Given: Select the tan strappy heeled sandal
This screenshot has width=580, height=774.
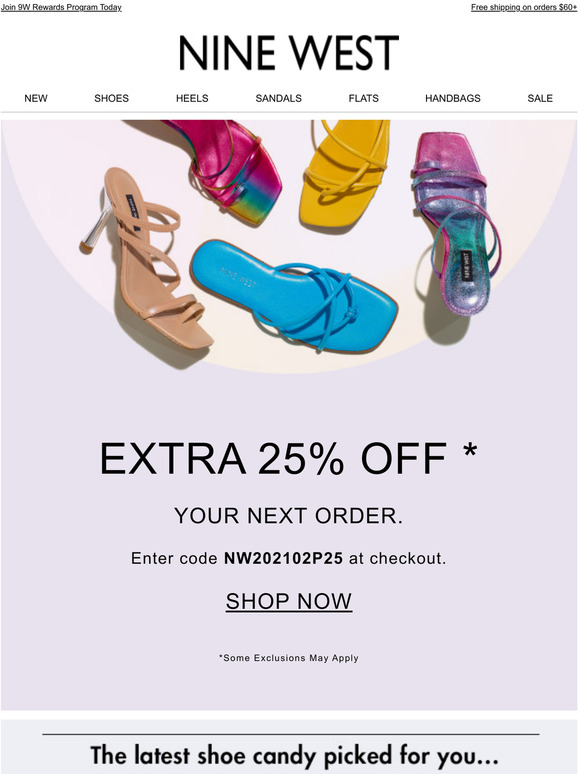Looking at the screenshot, I should (x=147, y=259).
